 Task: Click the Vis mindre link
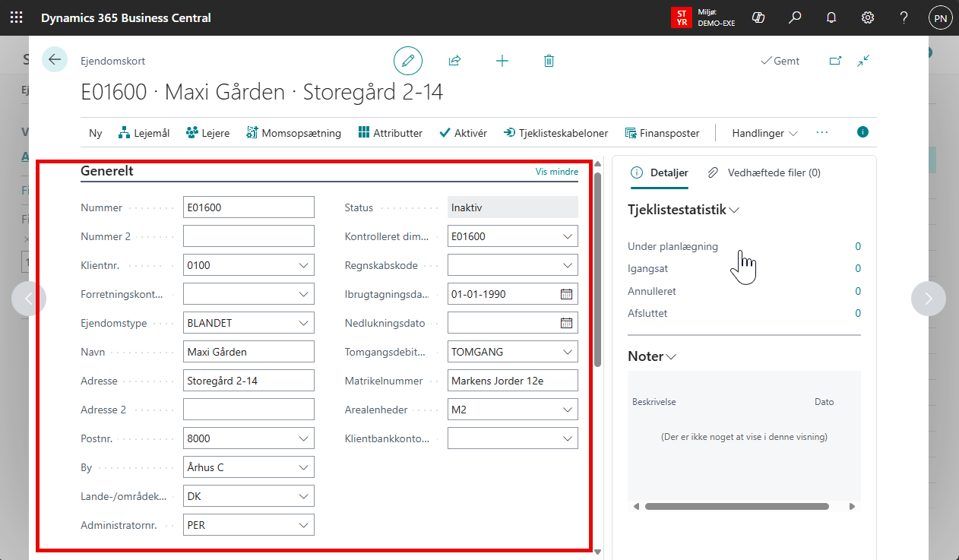click(x=556, y=172)
